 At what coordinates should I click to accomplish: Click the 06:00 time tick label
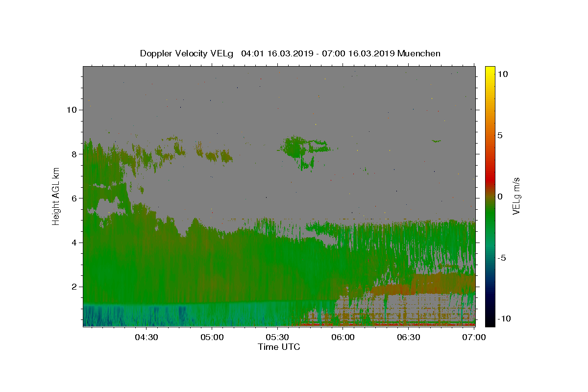pos(343,337)
